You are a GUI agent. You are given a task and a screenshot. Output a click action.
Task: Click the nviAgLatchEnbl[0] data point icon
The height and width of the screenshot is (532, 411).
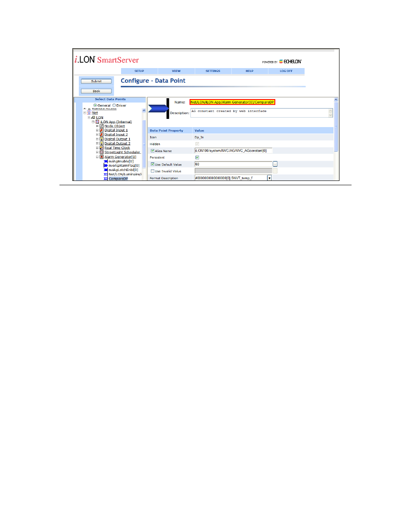[106, 170]
